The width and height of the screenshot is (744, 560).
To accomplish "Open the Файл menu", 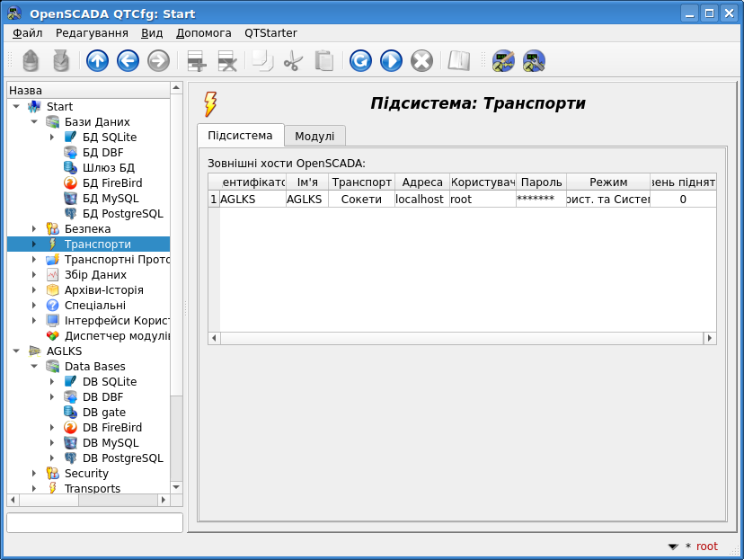I will click(x=28, y=32).
